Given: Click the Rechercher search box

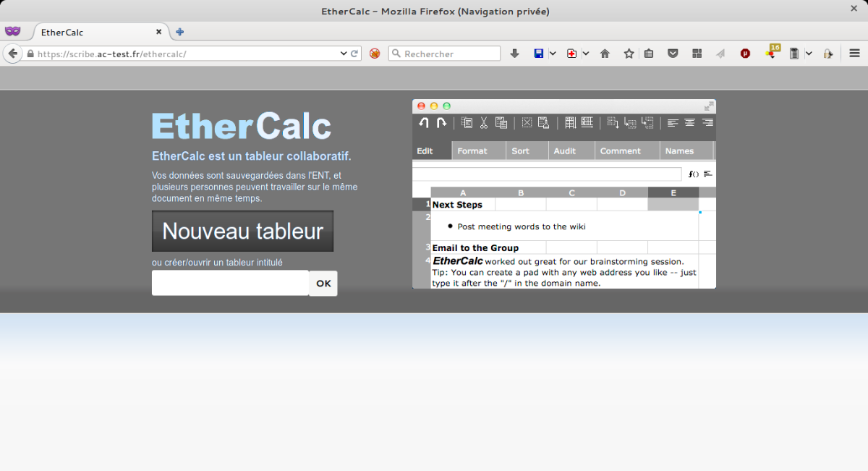Looking at the screenshot, I should (x=444, y=54).
